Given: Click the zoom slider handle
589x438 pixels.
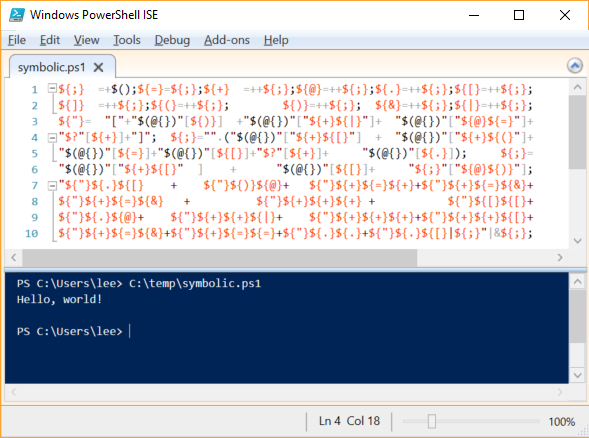Looking at the screenshot, I should [x=432, y=421].
